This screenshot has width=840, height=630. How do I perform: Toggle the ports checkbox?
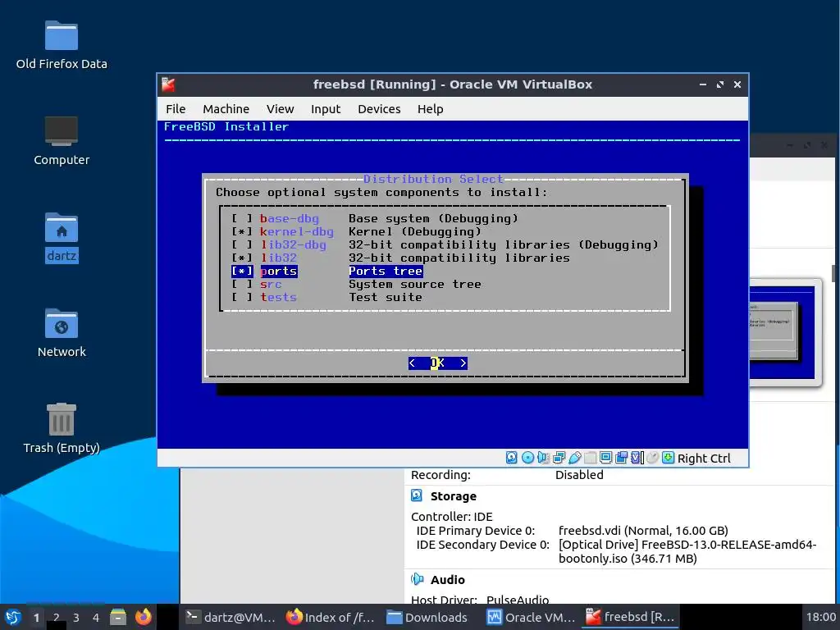coord(242,271)
